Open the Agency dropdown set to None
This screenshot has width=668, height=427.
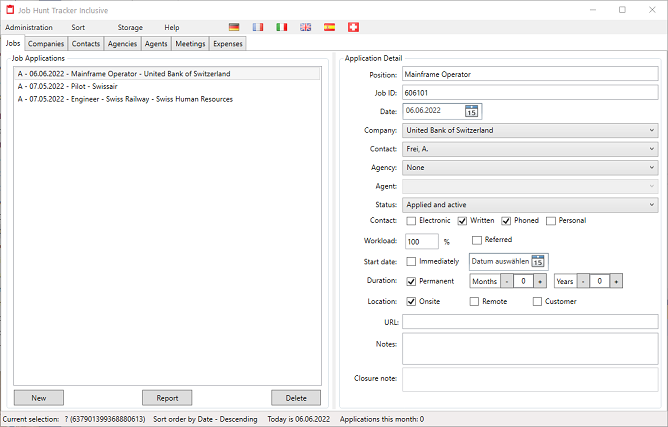pyautogui.click(x=530, y=168)
